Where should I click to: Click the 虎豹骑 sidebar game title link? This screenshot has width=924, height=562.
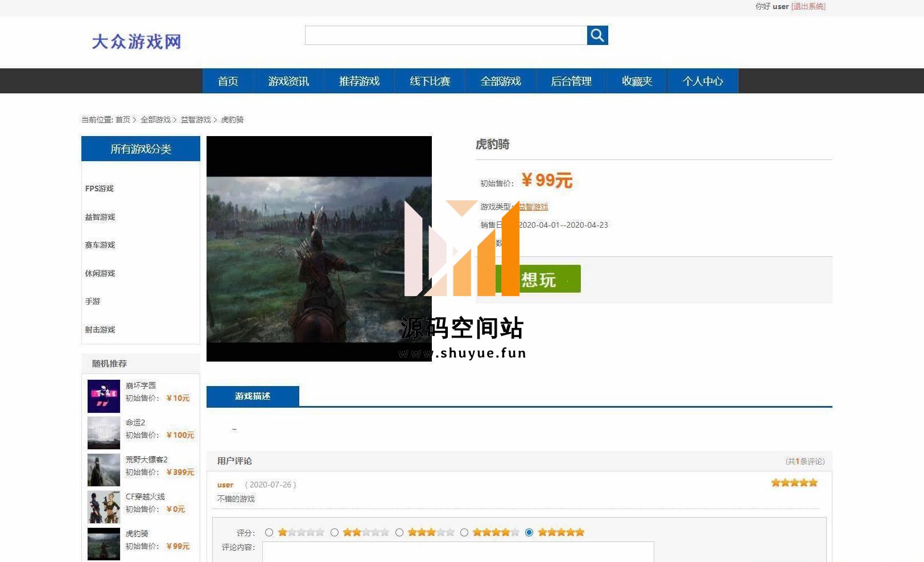click(x=137, y=534)
